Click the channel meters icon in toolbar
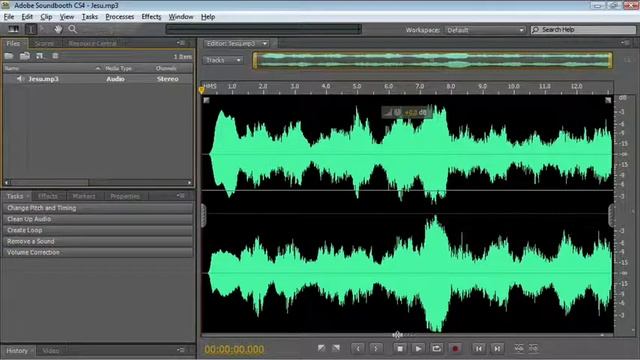 tap(13, 29)
